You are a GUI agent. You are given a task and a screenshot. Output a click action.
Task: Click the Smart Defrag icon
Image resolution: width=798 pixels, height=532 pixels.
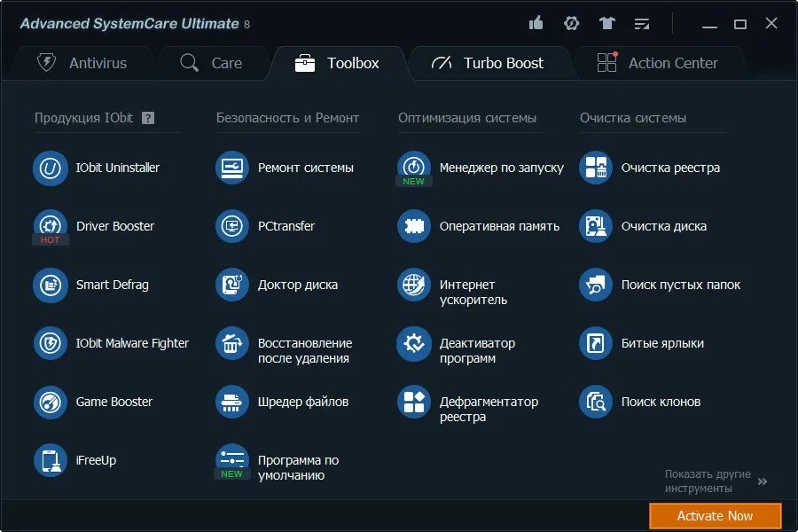[51, 286]
